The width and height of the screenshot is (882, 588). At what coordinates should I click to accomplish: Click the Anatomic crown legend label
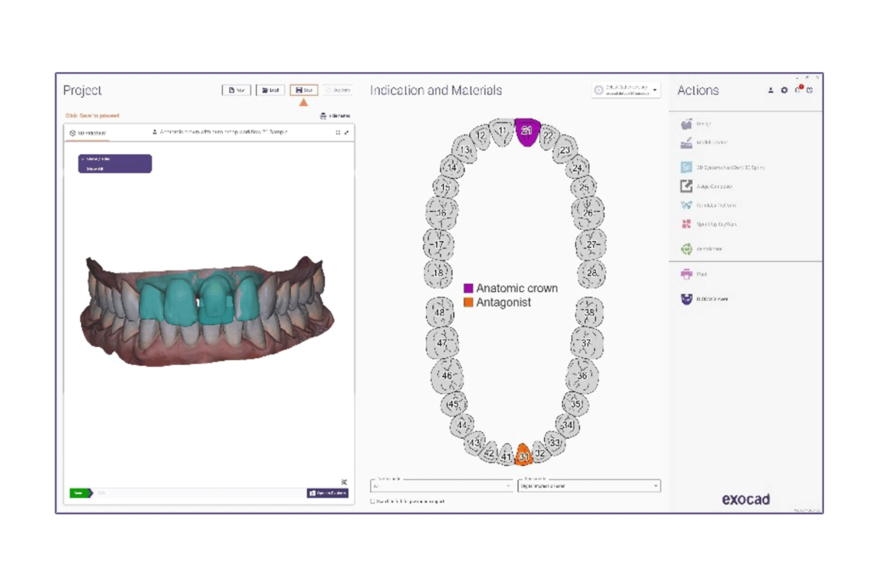tap(517, 288)
